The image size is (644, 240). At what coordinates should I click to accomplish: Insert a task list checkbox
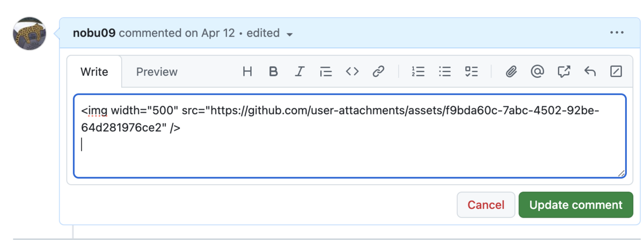point(471,71)
